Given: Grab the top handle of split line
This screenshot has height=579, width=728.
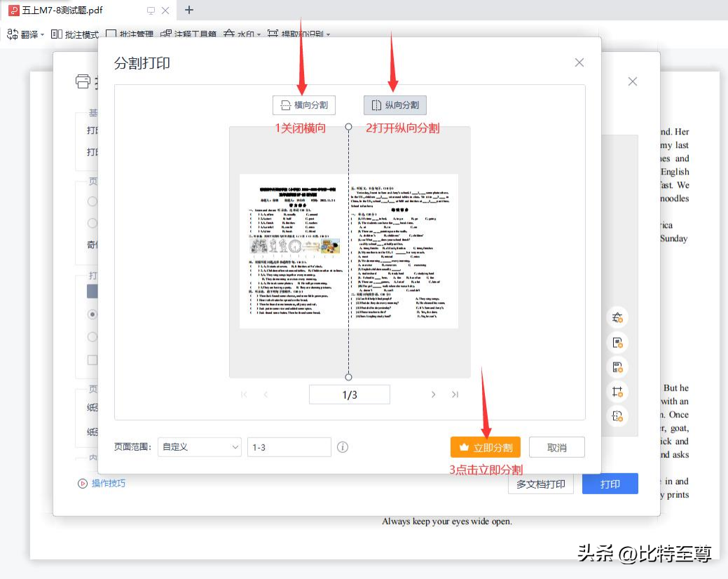Looking at the screenshot, I should (x=349, y=127).
